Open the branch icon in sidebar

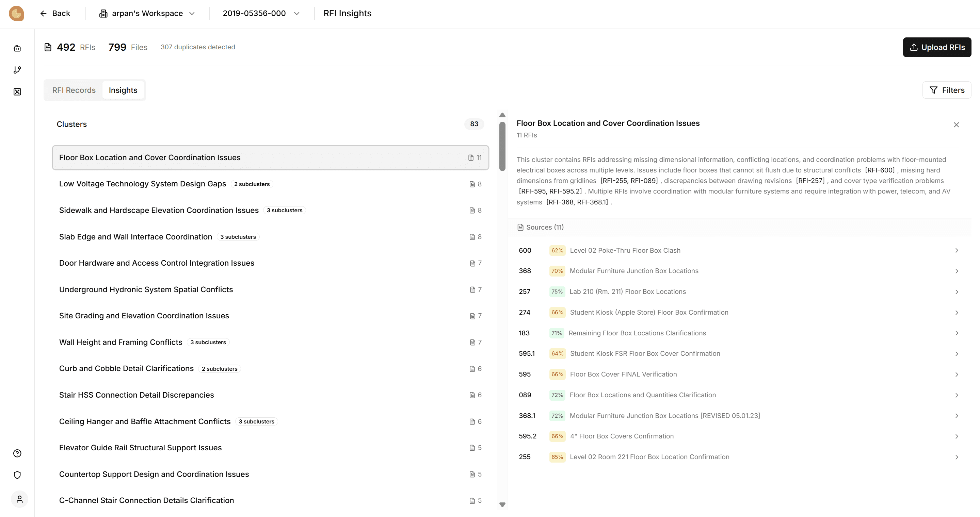17,70
